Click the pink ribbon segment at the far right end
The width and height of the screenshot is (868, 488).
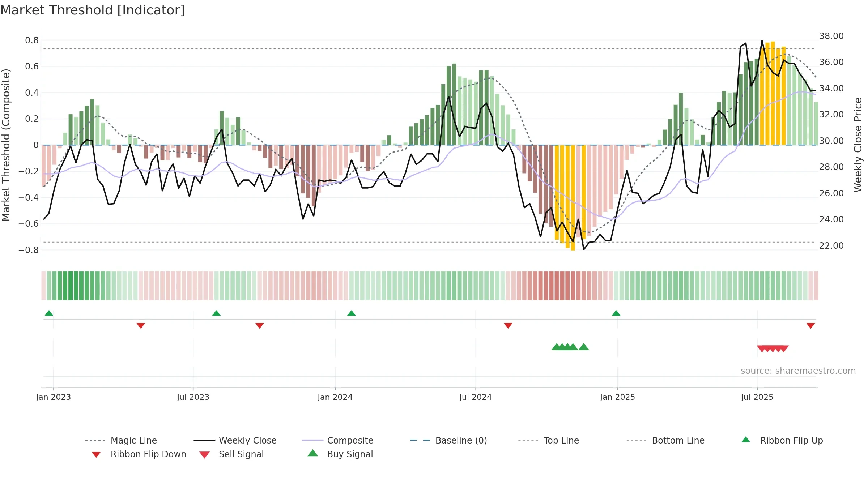click(816, 286)
